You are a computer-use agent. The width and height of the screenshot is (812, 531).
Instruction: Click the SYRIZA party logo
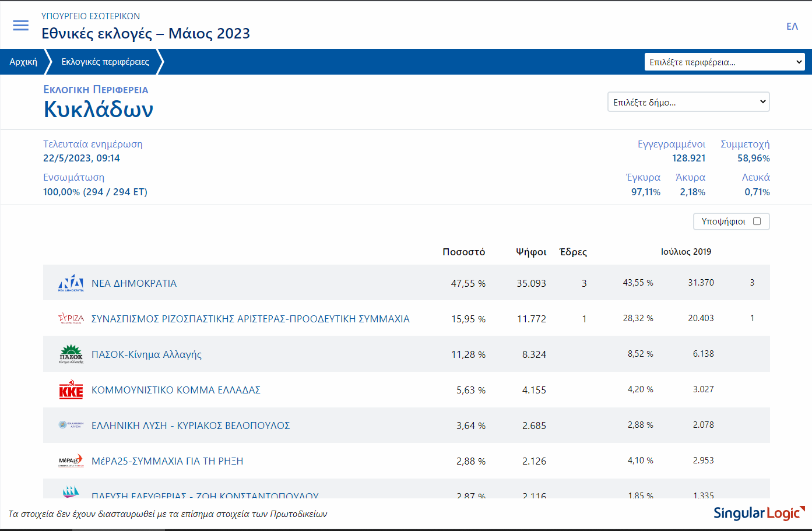tap(71, 318)
